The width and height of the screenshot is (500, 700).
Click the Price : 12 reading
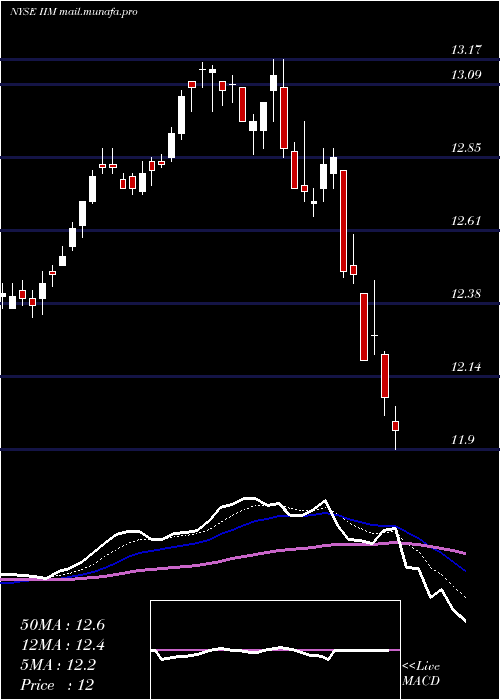pyautogui.click(x=57, y=685)
